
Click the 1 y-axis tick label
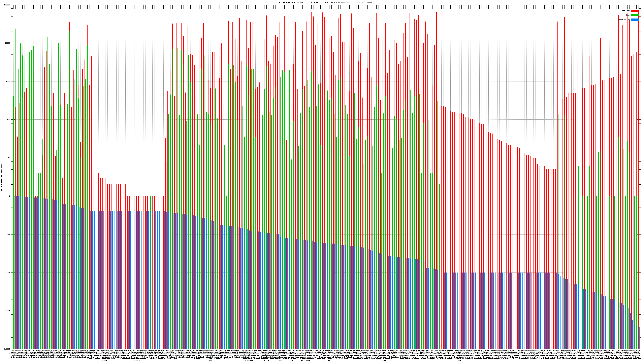[x=10, y=196]
